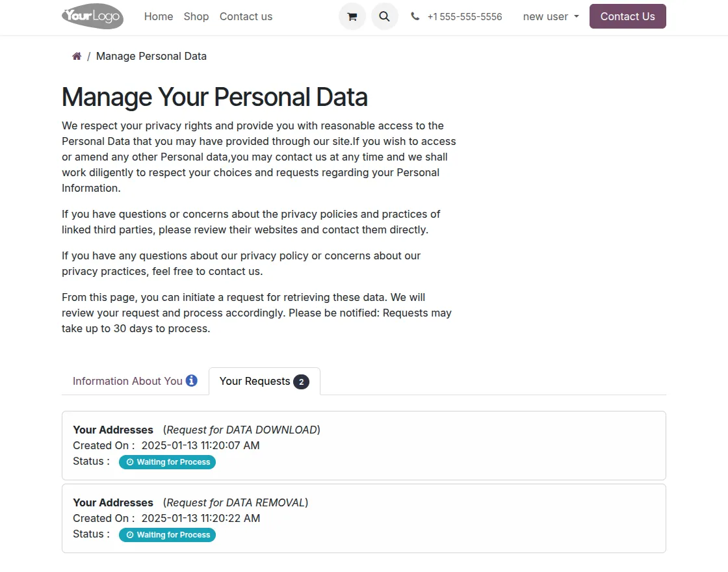Click the phone icon in header
This screenshot has width=728, height=572.
[415, 17]
